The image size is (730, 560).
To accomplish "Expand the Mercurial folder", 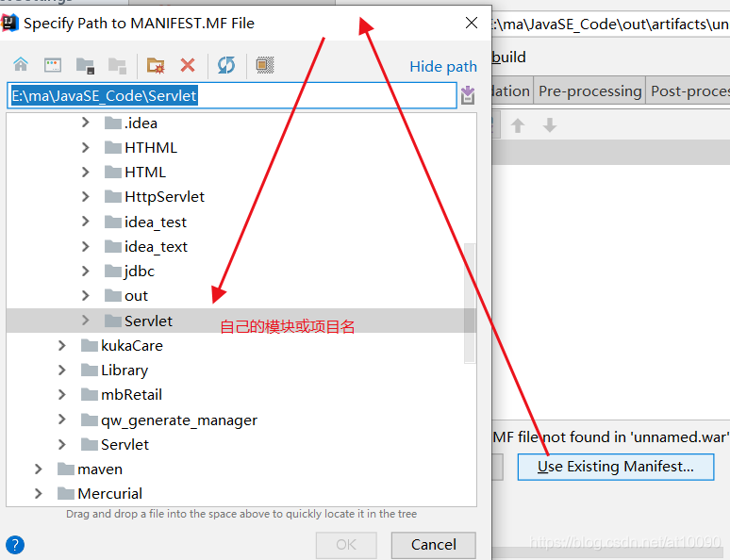I will pos(38,493).
